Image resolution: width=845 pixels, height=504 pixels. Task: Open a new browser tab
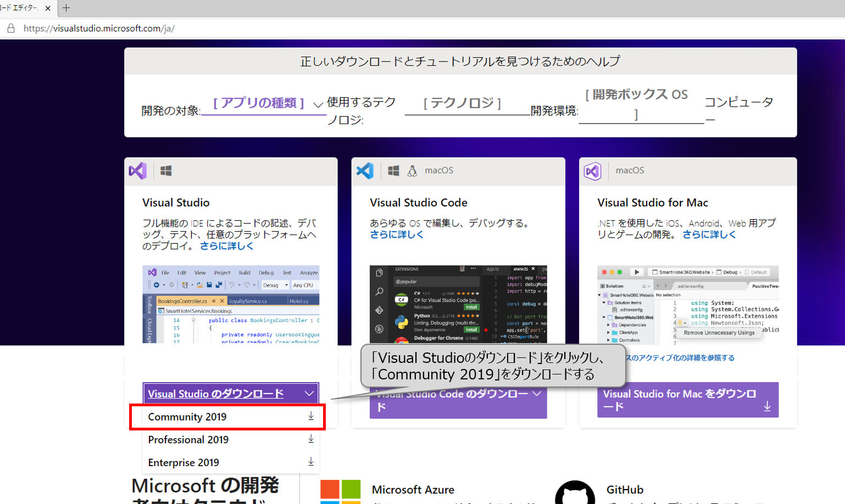coord(66,8)
